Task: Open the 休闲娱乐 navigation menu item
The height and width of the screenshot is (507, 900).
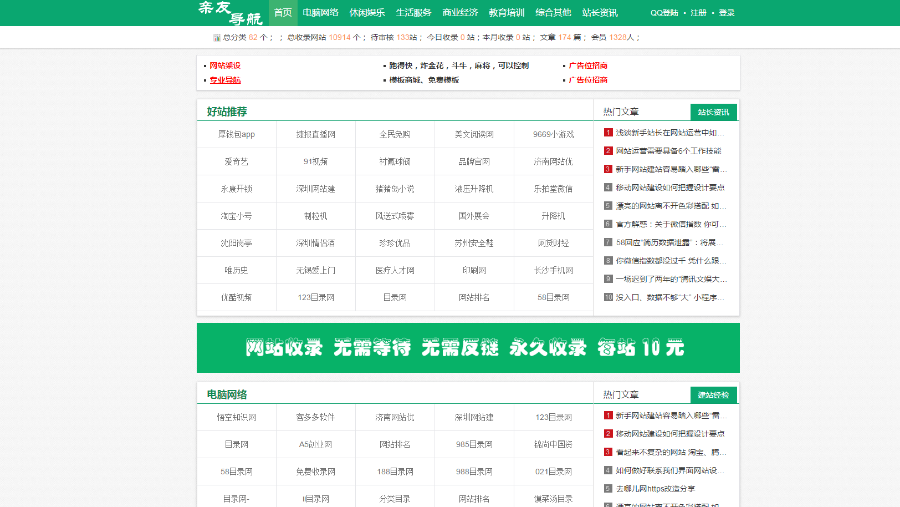Action: pyautogui.click(x=367, y=13)
